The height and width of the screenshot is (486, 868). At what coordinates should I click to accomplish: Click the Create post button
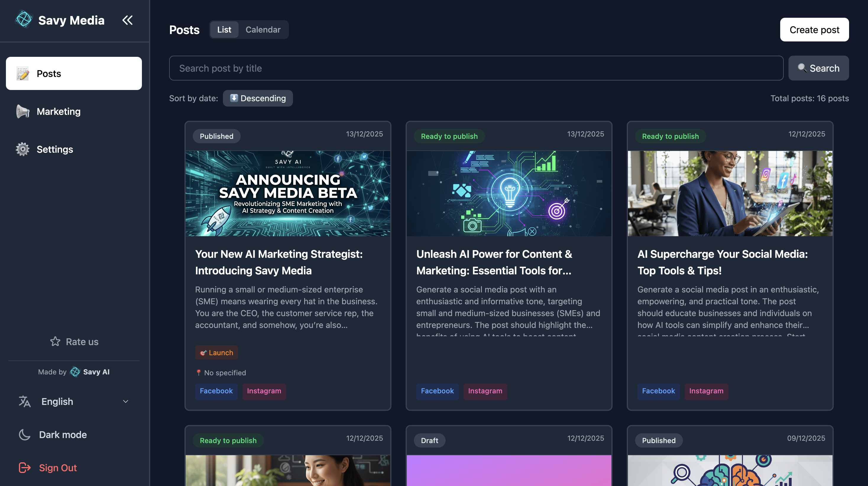tap(814, 30)
